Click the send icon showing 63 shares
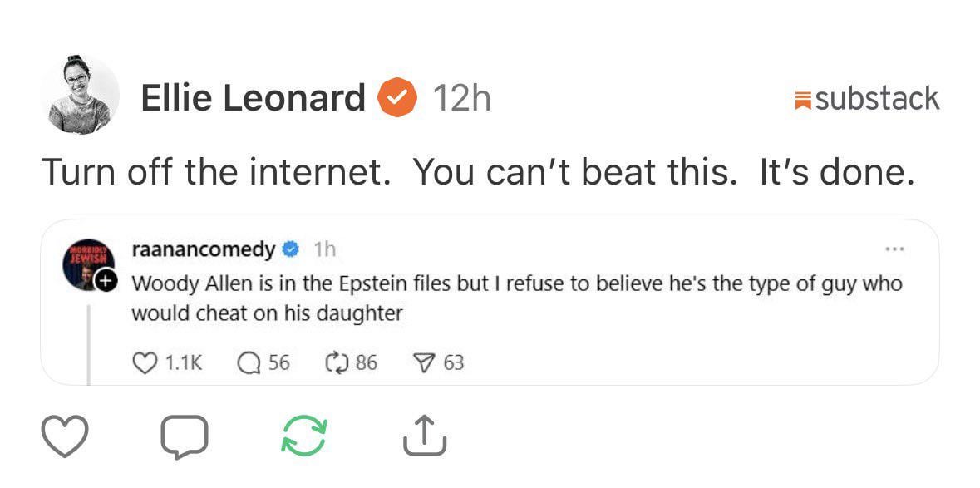The image size is (980, 488). pyautogui.click(x=425, y=362)
